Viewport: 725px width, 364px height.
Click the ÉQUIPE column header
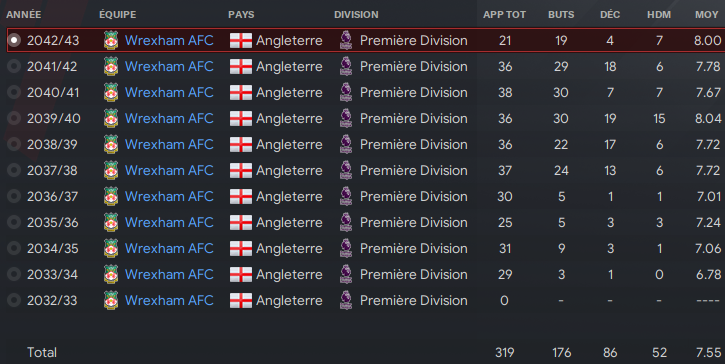tap(117, 14)
